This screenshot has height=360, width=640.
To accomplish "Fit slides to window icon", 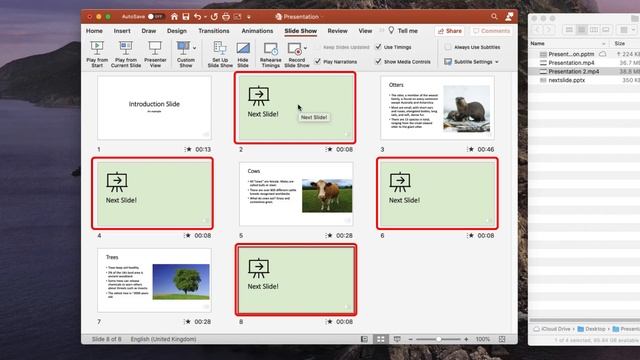I will (502, 339).
